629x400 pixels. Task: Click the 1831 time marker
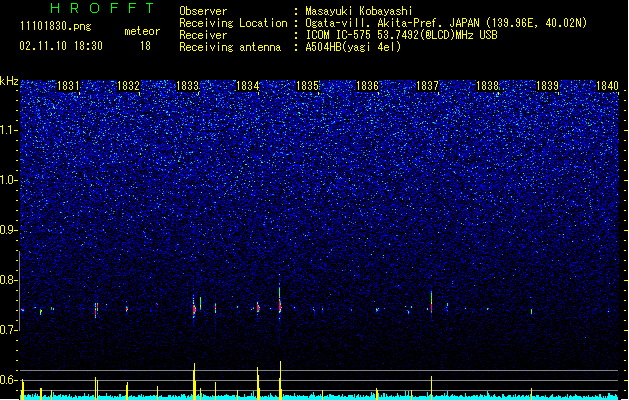coord(68,86)
